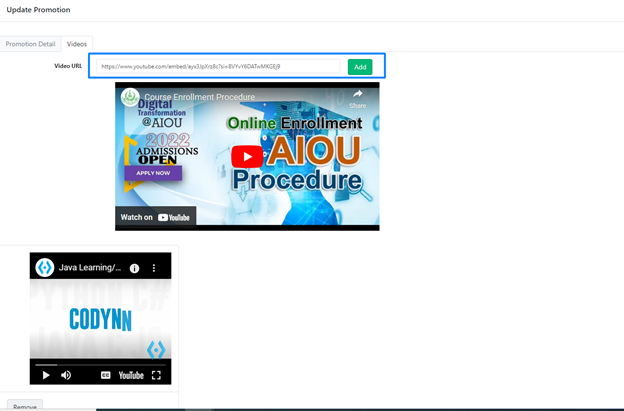Click the Video URL input field
The width and height of the screenshot is (624, 411).
218,66
